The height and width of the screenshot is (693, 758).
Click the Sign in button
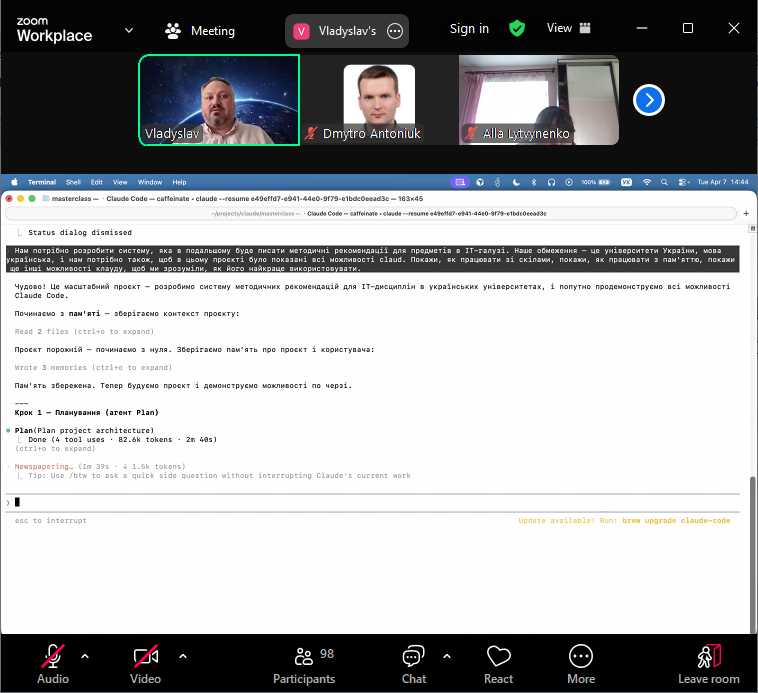point(469,29)
